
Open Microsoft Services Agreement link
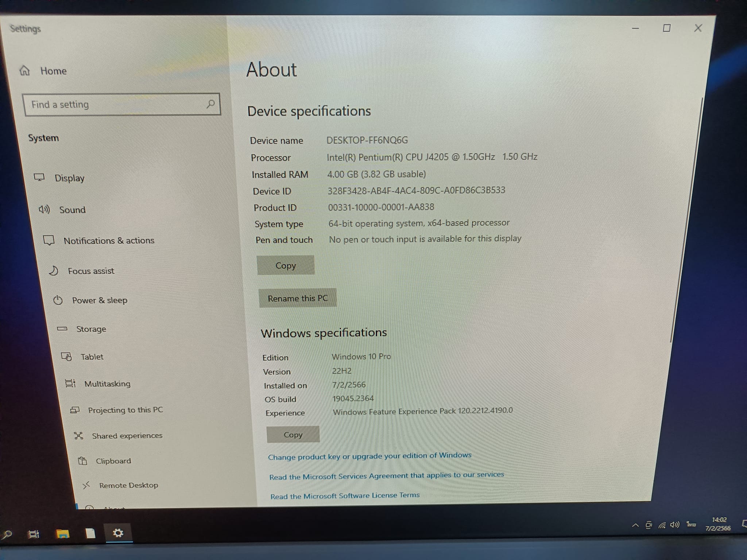tap(387, 475)
